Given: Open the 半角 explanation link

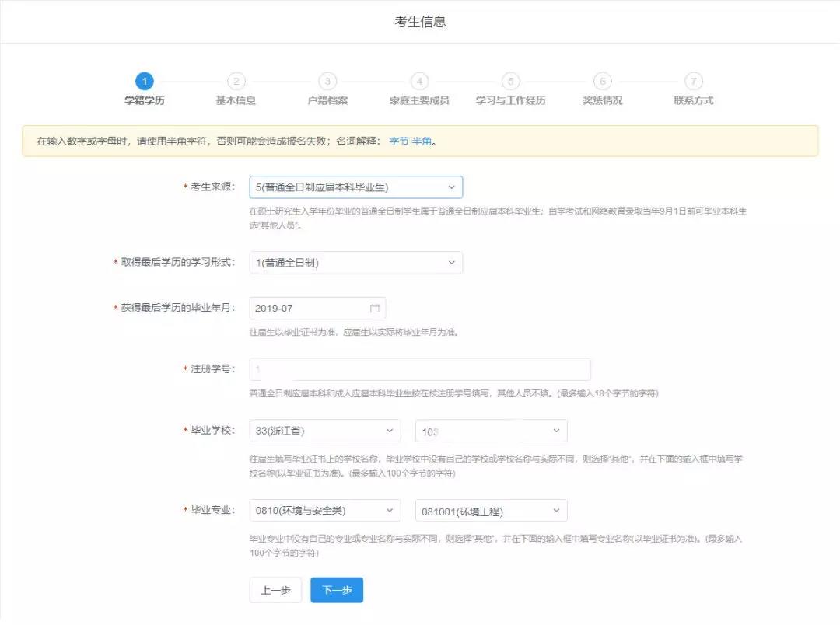Looking at the screenshot, I should (421, 141).
